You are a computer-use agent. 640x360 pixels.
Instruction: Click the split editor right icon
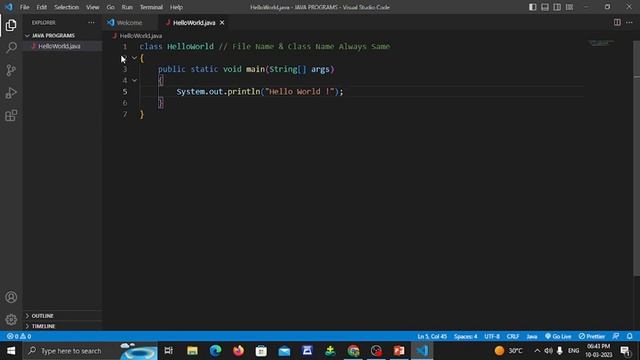[x=617, y=22]
